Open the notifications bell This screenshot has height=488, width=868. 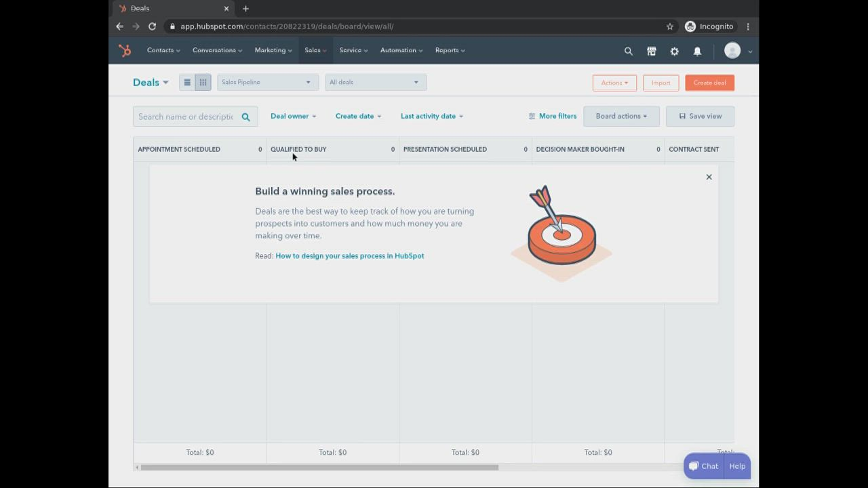click(697, 51)
